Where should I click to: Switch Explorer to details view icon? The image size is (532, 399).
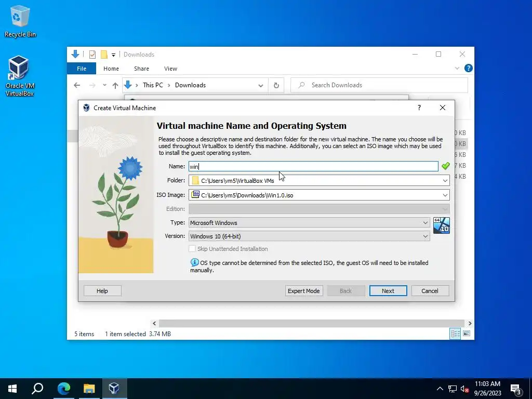tap(455, 334)
